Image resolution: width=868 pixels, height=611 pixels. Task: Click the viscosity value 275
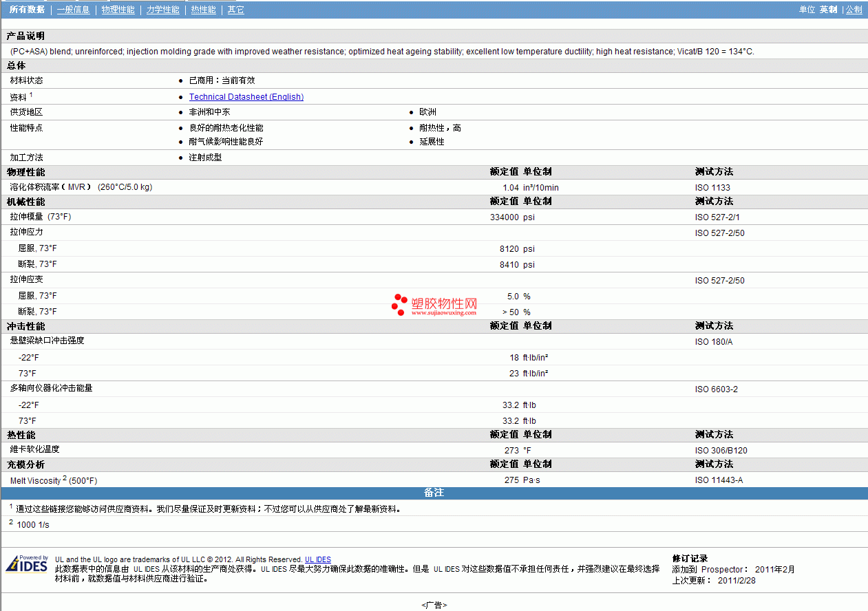click(x=511, y=480)
